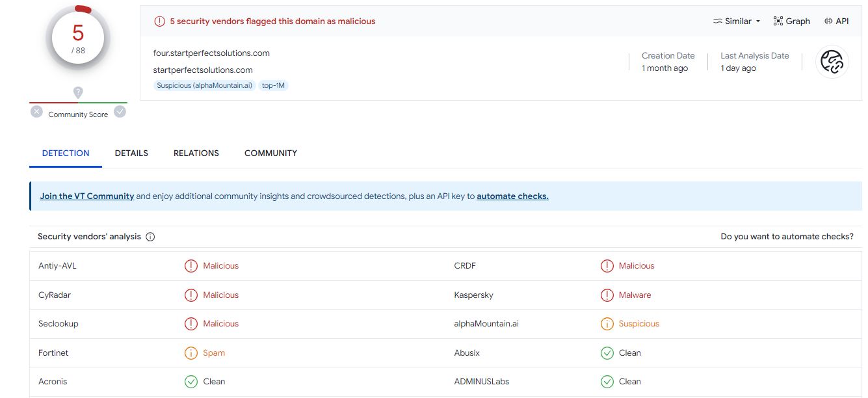The height and width of the screenshot is (398, 868).
Task: Click the Graph button label
Action: [x=798, y=21]
